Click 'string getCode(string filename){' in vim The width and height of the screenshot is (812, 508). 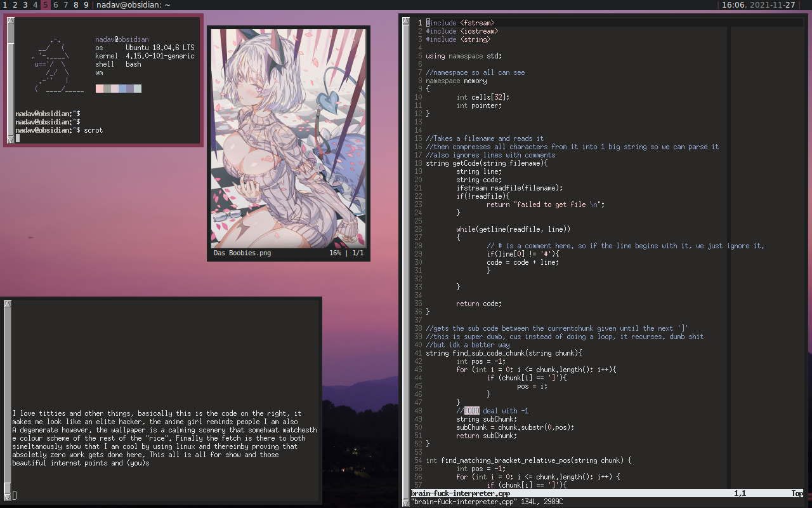[x=487, y=163]
